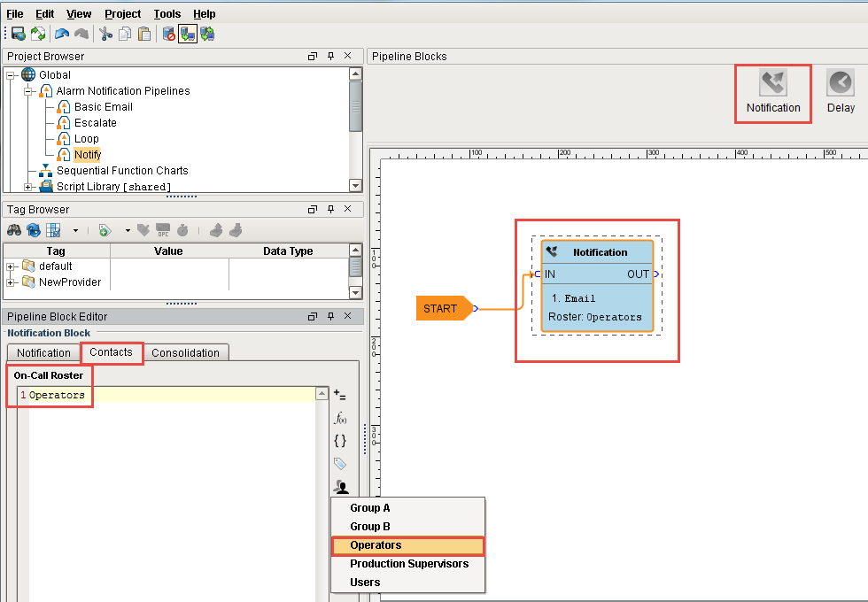Viewport: 868px width, 602px height.
Task: Click the curly braces expression icon
Action: (x=340, y=440)
